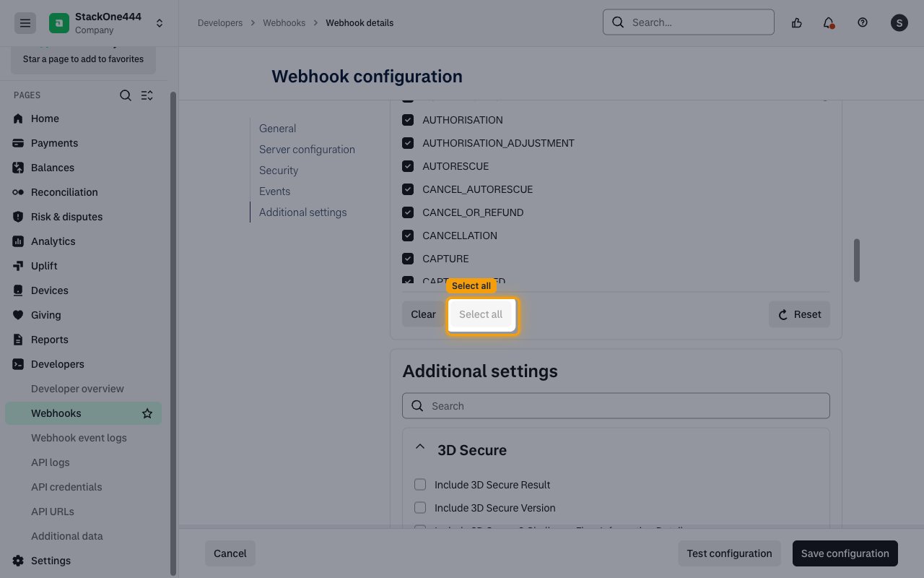The width and height of the screenshot is (924, 578).
Task: Search pages with the magnifier icon
Action: click(126, 95)
